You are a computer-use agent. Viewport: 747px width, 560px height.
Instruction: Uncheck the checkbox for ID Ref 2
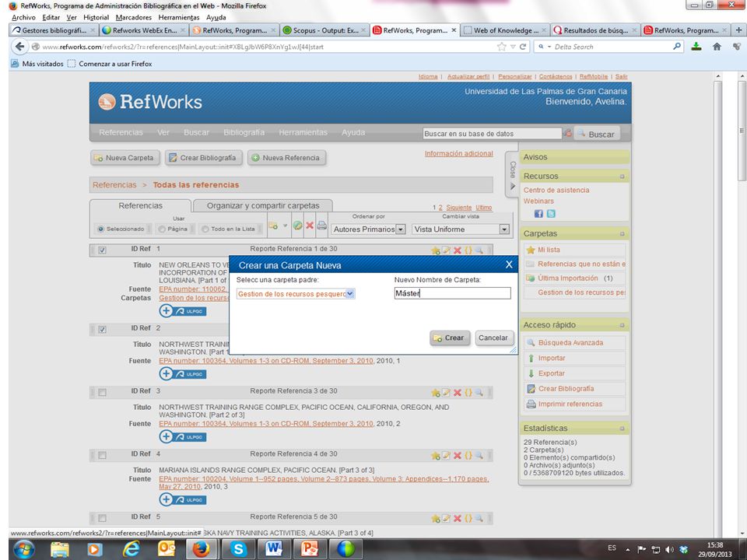[x=102, y=330]
